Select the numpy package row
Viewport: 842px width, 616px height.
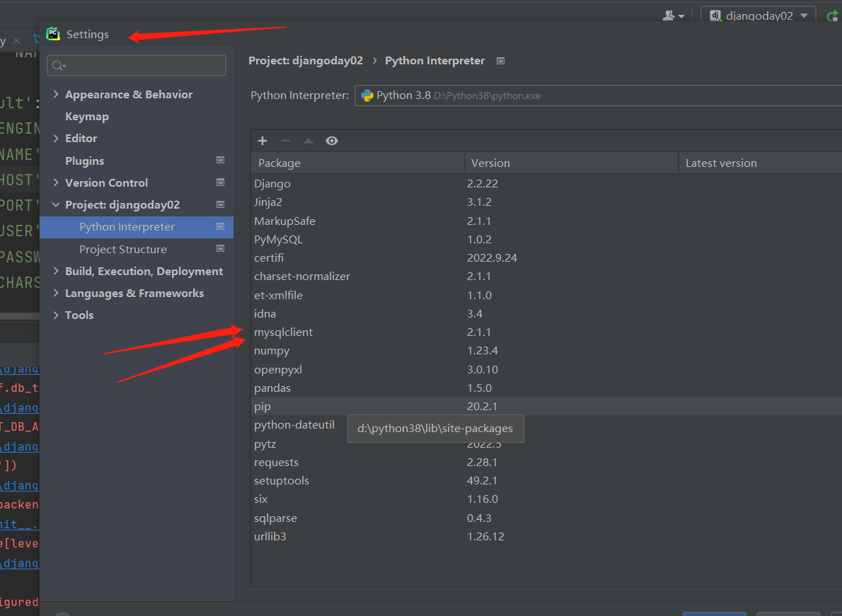[547, 350]
